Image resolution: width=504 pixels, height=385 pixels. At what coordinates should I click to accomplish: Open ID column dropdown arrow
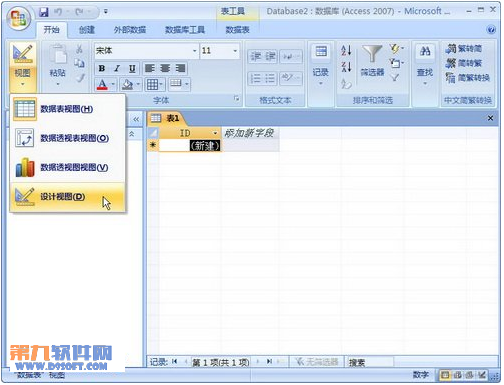pos(215,133)
